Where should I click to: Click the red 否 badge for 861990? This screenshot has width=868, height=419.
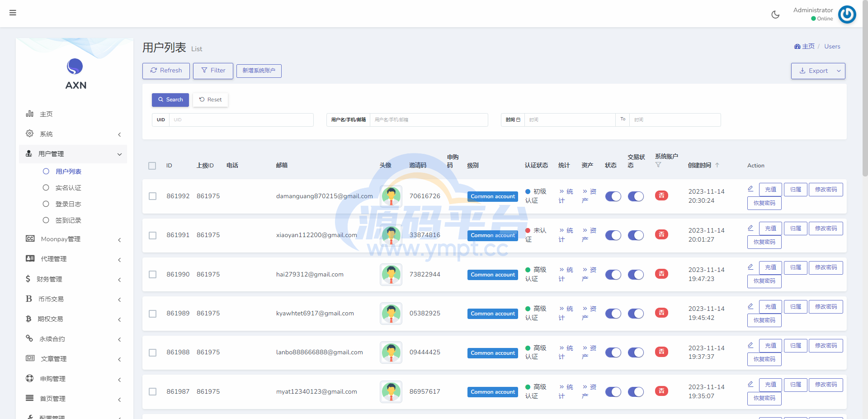click(661, 274)
